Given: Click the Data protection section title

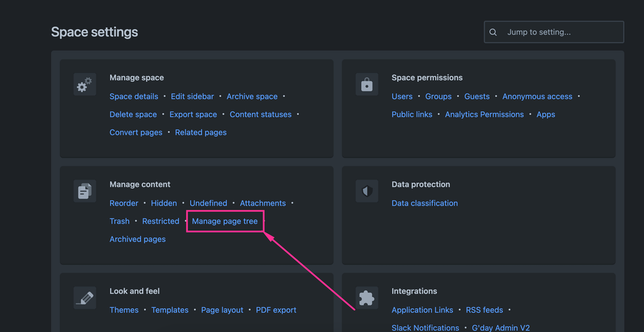Looking at the screenshot, I should pyautogui.click(x=421, y=184).
